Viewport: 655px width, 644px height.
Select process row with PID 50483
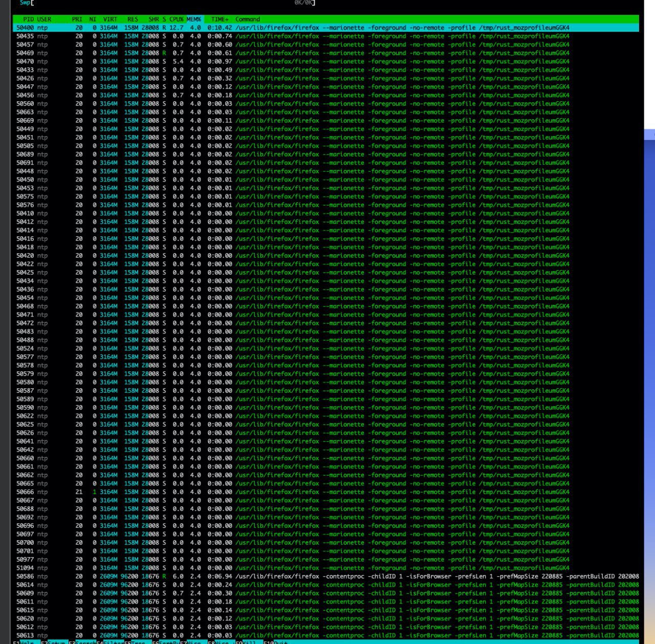point(326,331)
